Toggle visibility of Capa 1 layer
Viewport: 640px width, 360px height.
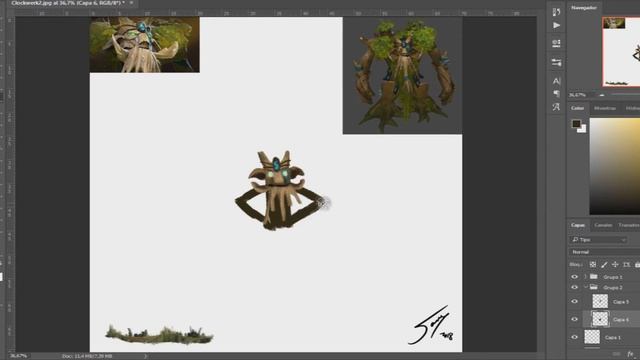tap(575, 337)
